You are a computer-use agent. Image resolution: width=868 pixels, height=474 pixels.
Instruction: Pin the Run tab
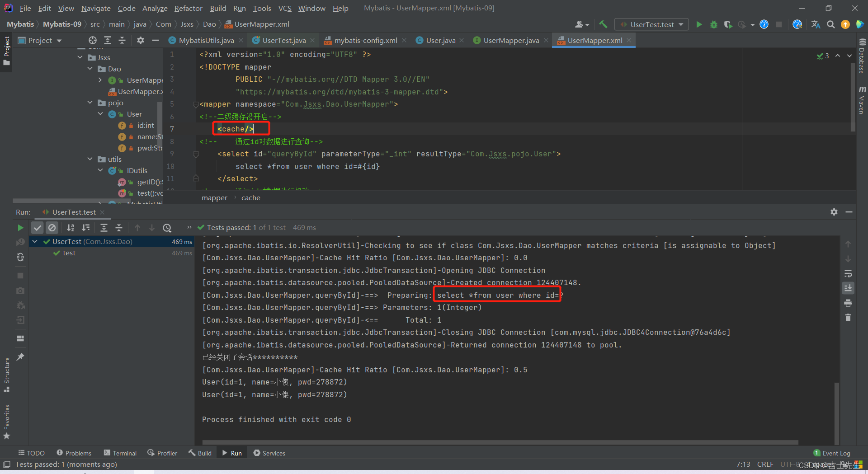[20, 357]
